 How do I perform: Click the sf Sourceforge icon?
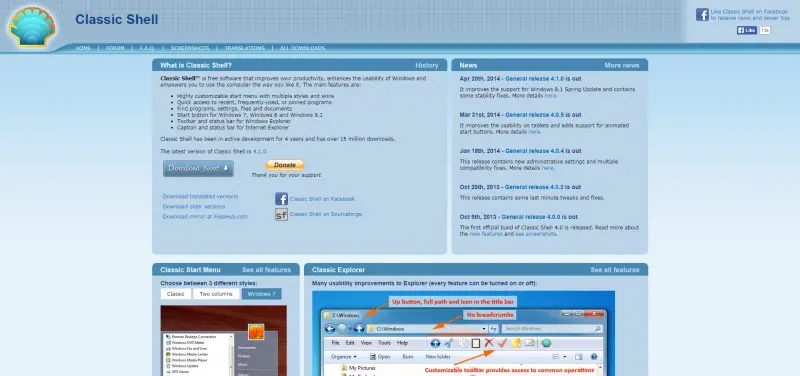coord(281,214)
